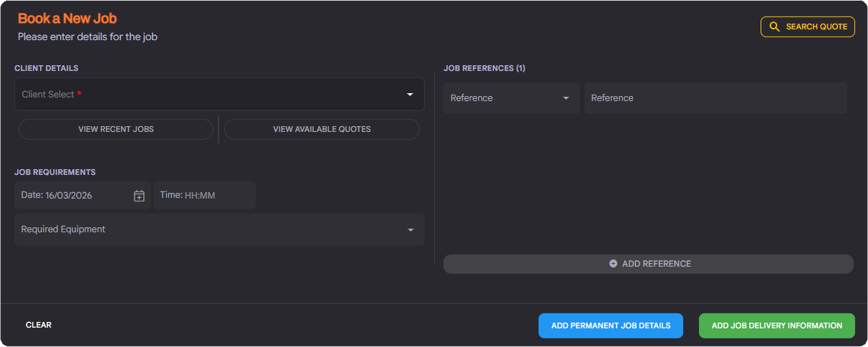Click View Recent Jobs button

tap(116, 129)
